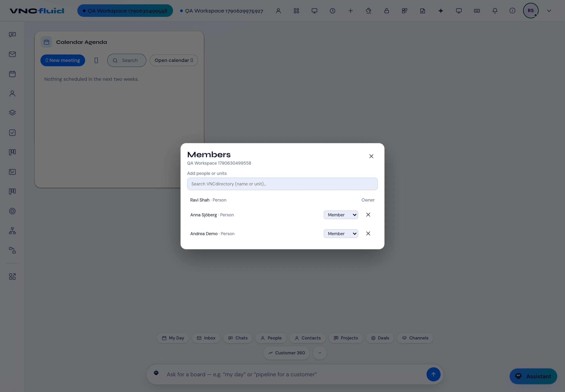Open Andrea Demo's Member role dropdown
The width and height of the screenshot is (565, 392).
click(x=341, y=234)
